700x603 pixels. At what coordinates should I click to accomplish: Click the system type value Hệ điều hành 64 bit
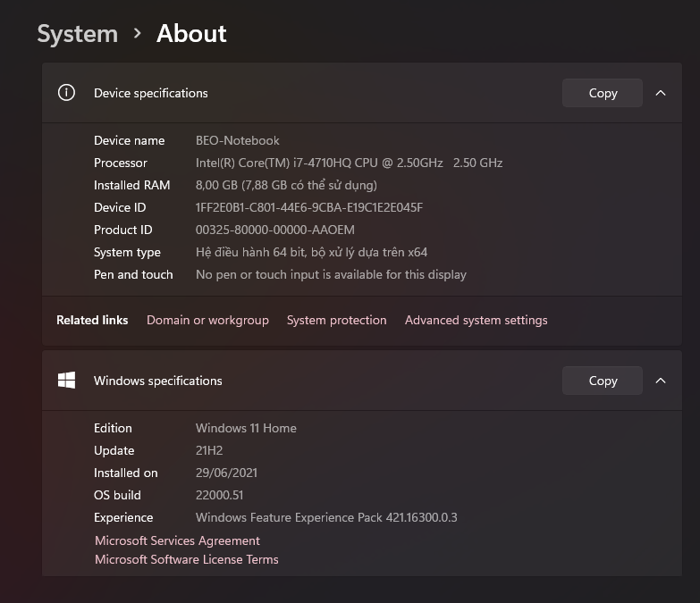(x=312, y=252)
